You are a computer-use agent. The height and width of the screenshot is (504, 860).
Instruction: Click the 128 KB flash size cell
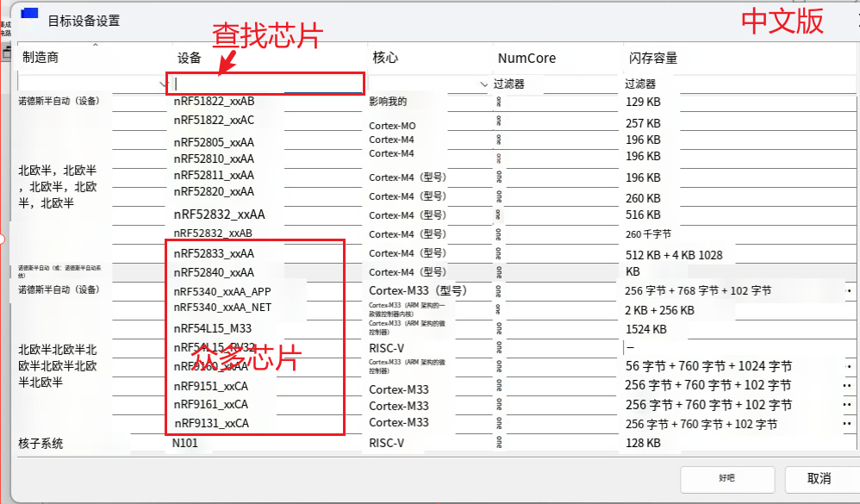643,443
